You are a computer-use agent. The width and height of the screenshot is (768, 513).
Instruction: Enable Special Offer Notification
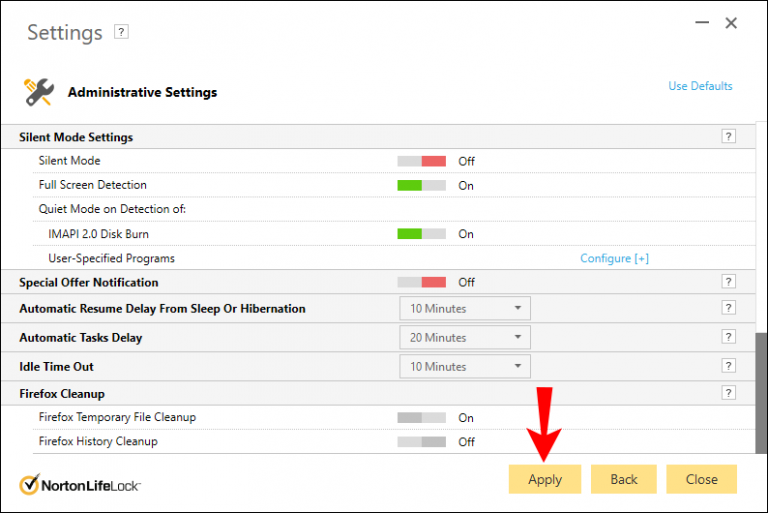point(421,282)
